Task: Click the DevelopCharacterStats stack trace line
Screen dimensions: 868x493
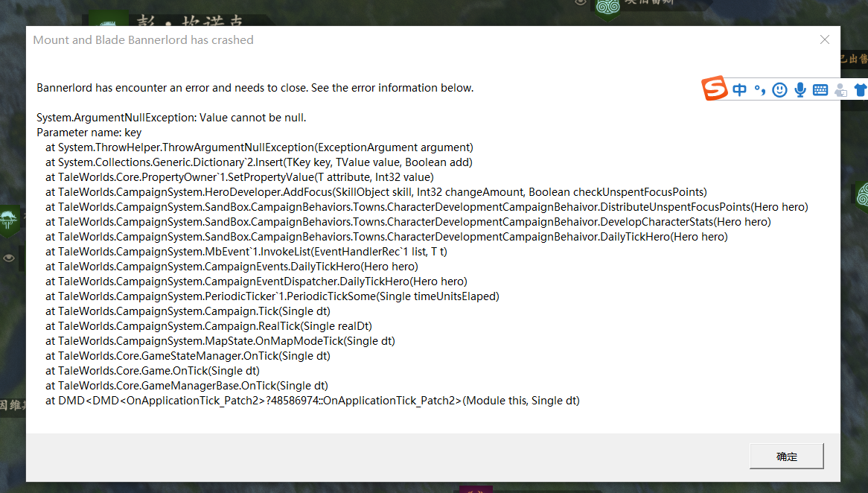Action: pos(408,222)
